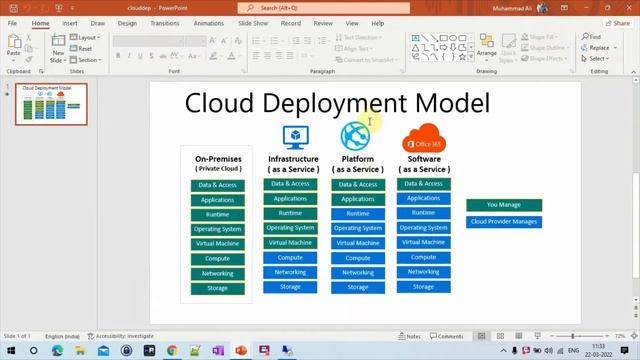Select slide 1 thumbnail in the panel

point(51,104)
